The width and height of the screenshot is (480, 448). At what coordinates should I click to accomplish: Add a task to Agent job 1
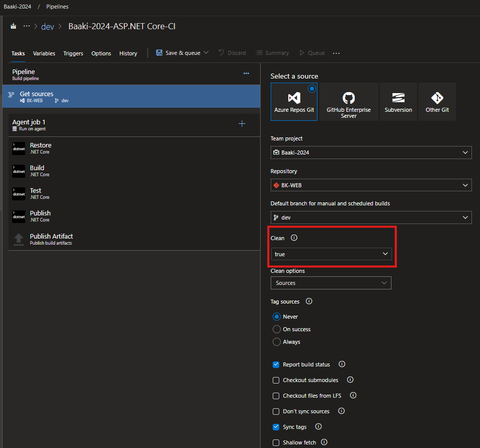click(x=242, y=124)
